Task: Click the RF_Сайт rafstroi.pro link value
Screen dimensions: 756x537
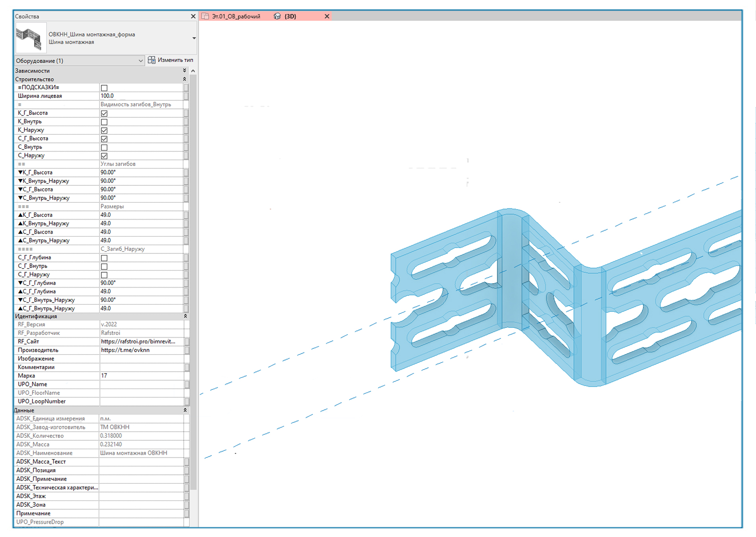Action: click(x=138, y=342)
